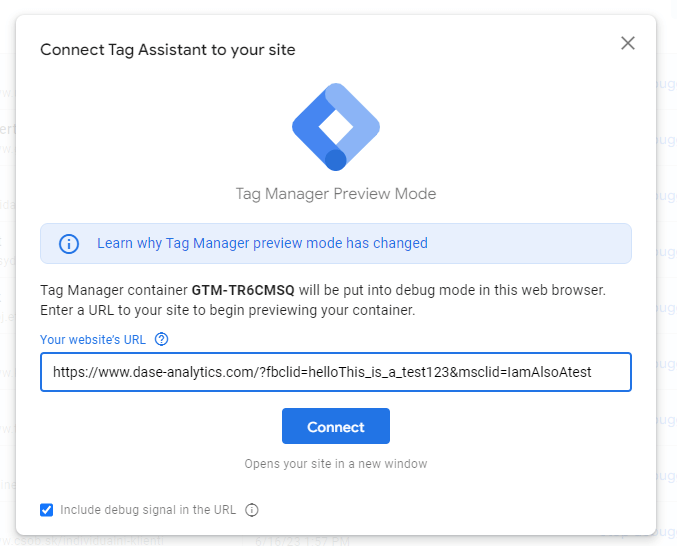Open the help icon beside Your website's URL
This screenshot has height=546, width=677.
161,339
